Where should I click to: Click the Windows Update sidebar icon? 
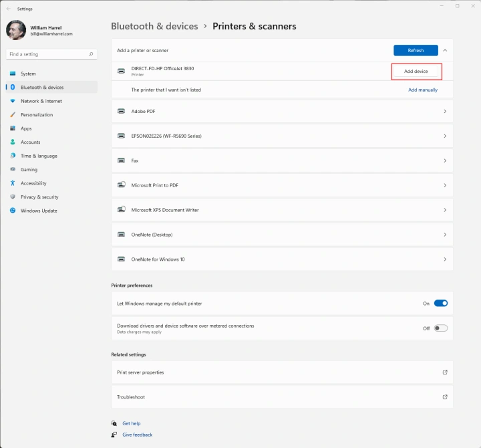coord(13,211)
